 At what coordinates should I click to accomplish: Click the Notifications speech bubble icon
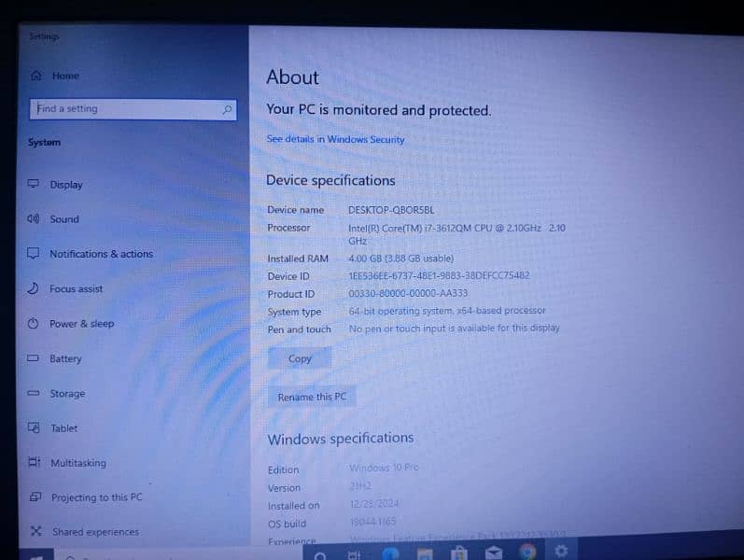34,254
